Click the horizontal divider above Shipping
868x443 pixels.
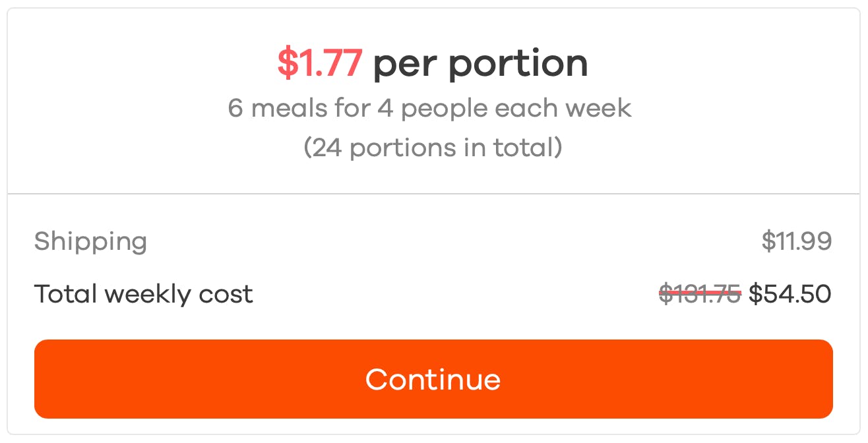(x=433, y=194)
